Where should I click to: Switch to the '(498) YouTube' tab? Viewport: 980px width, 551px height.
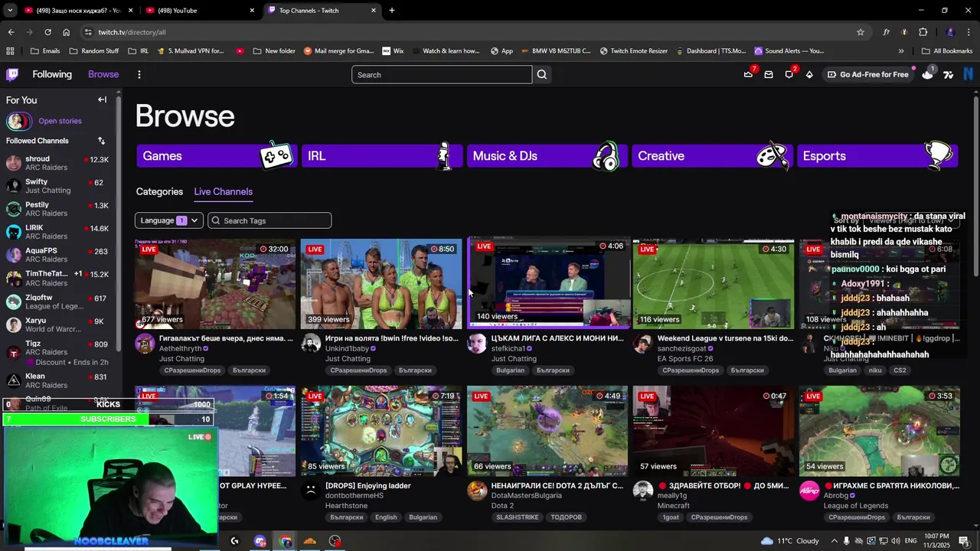(199, 11)
